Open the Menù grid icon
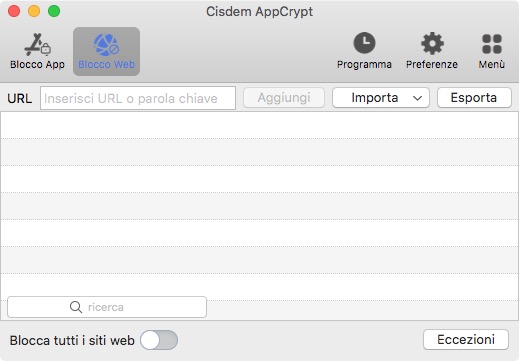 (x=492, y=44)
